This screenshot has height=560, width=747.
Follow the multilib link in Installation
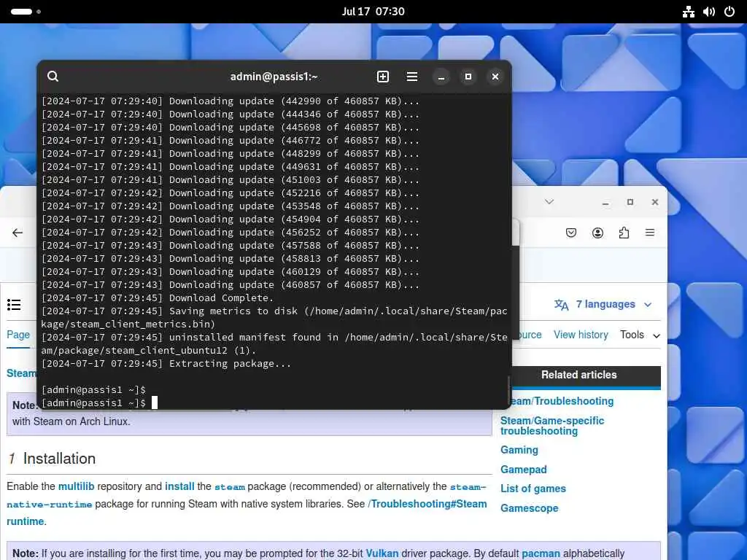click(x=76, y=486)
